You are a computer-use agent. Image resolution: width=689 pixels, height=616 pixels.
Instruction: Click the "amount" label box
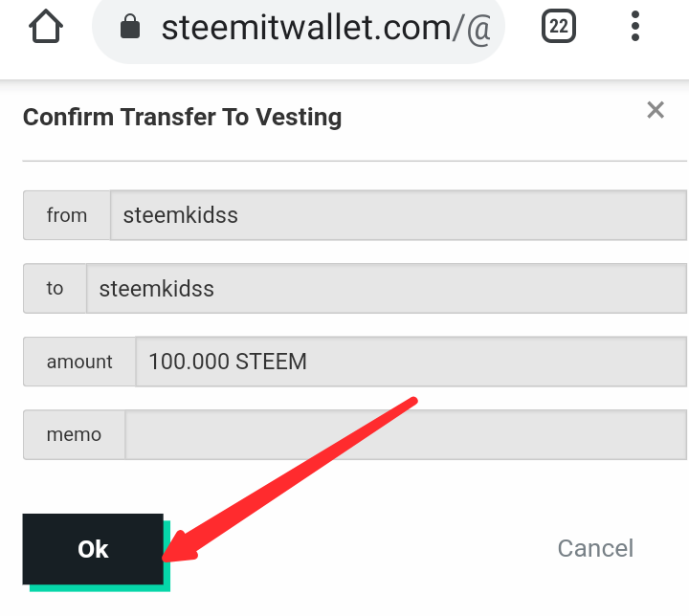(79, 362)
